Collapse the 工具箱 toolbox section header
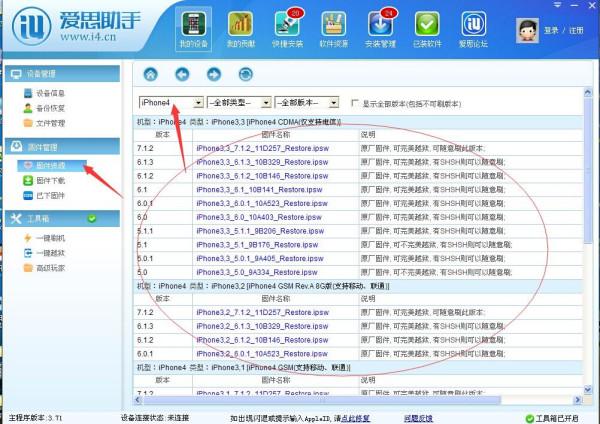Viewport: 600px width, 424px height. click(x=62, y=219)
